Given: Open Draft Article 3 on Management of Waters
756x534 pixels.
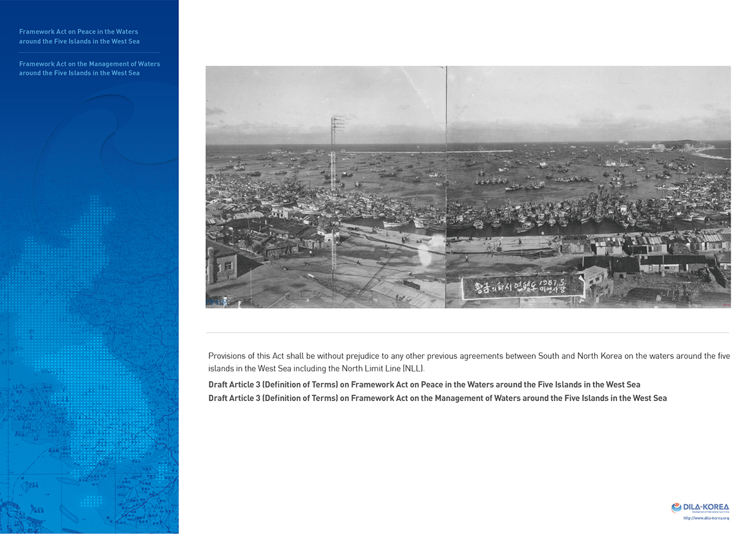Looking at the screenshot, I should 437,398.
